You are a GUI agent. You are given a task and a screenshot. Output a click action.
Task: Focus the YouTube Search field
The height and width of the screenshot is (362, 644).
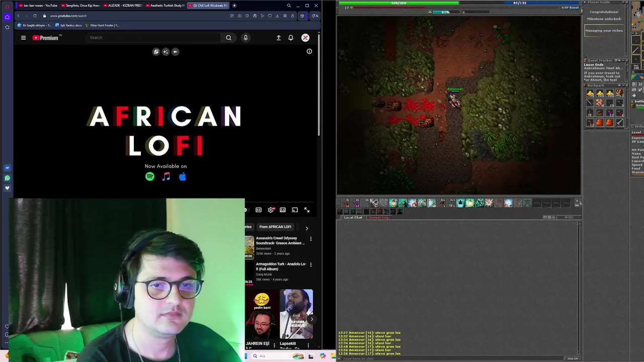(x=153, y=38)
